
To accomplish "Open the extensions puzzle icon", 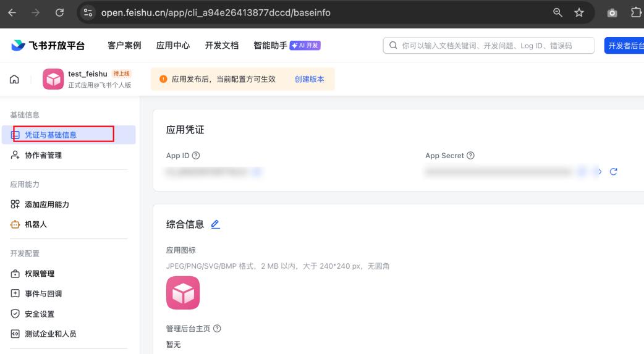I will point(636,13).
